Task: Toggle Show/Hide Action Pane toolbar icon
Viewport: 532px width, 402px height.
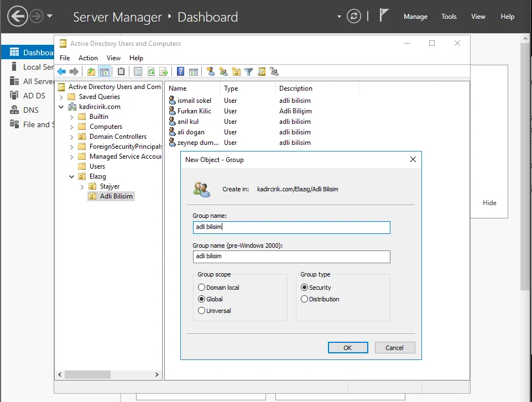Action: 194,71
